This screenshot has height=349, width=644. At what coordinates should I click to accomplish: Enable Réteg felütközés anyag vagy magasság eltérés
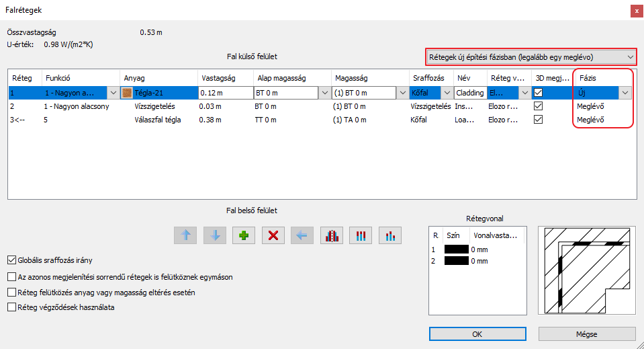click(12, 293)
